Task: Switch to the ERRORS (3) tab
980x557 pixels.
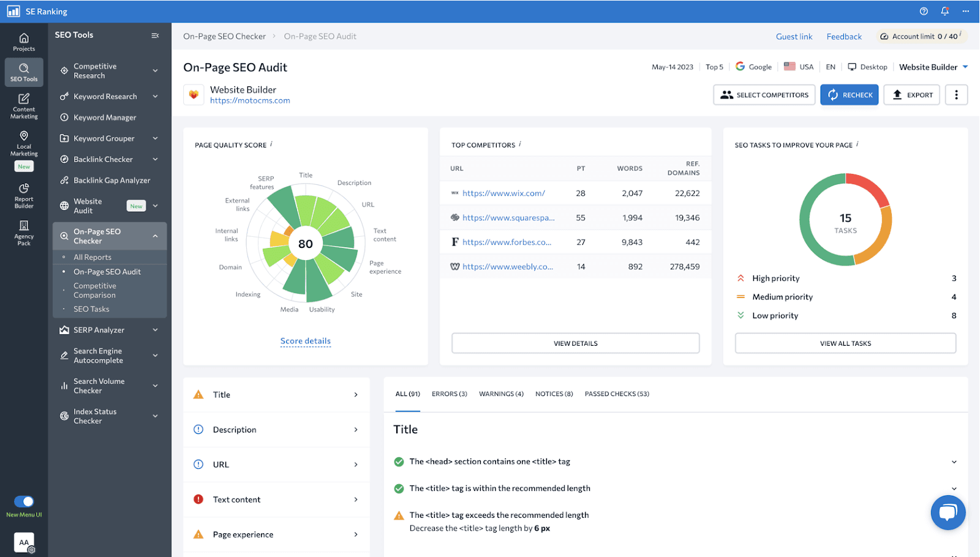Action: pos(449,394)
